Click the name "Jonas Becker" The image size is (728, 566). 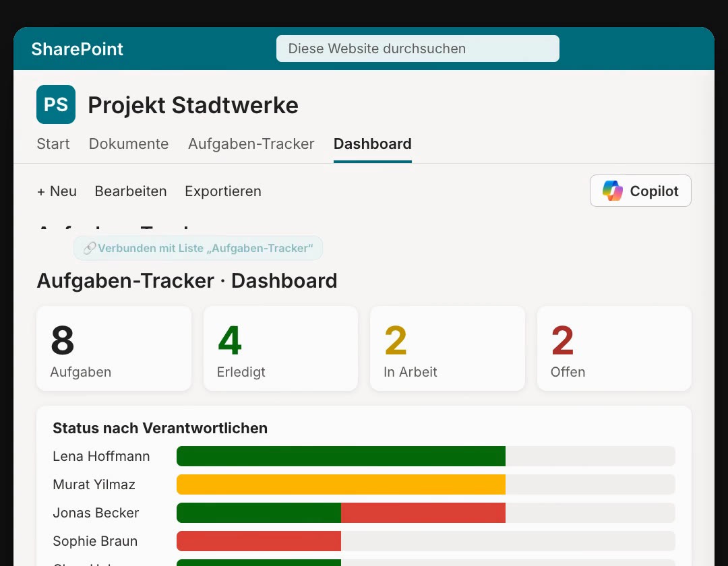[x=96, y=513]
